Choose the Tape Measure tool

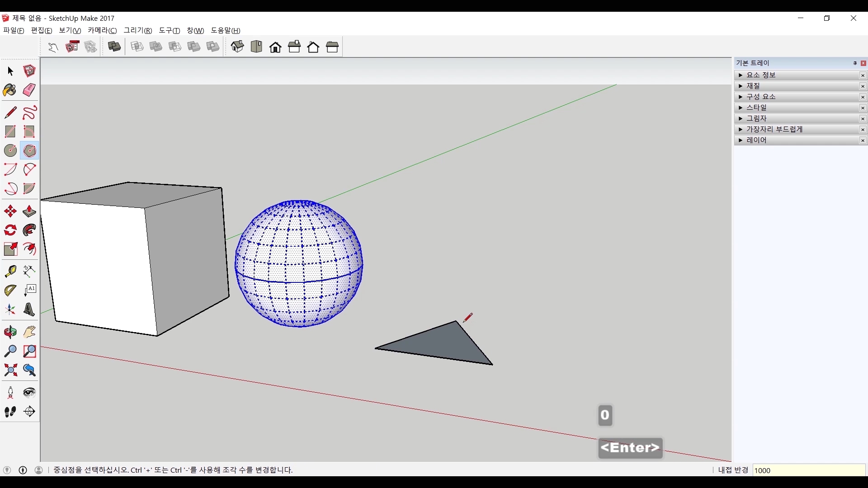tap(10, 271)
